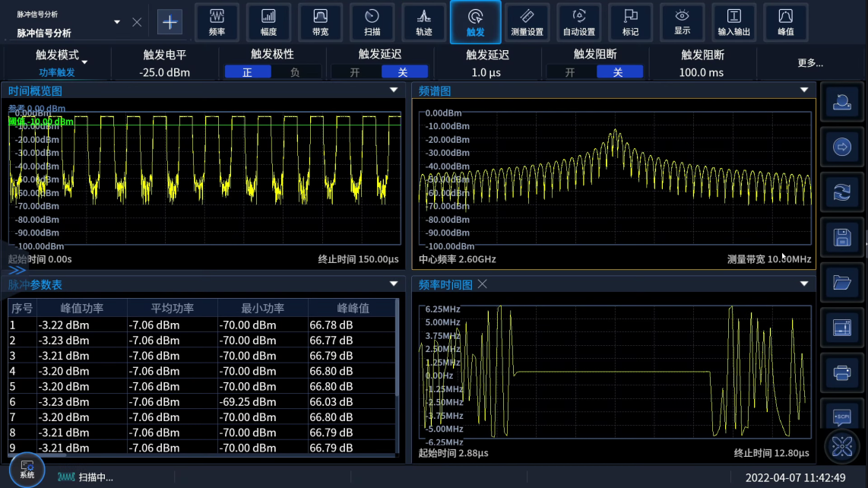Open the 脉冲参数表 panel dropdown arrow
This screenshot has height=488, width=868.
click(394, 284)
